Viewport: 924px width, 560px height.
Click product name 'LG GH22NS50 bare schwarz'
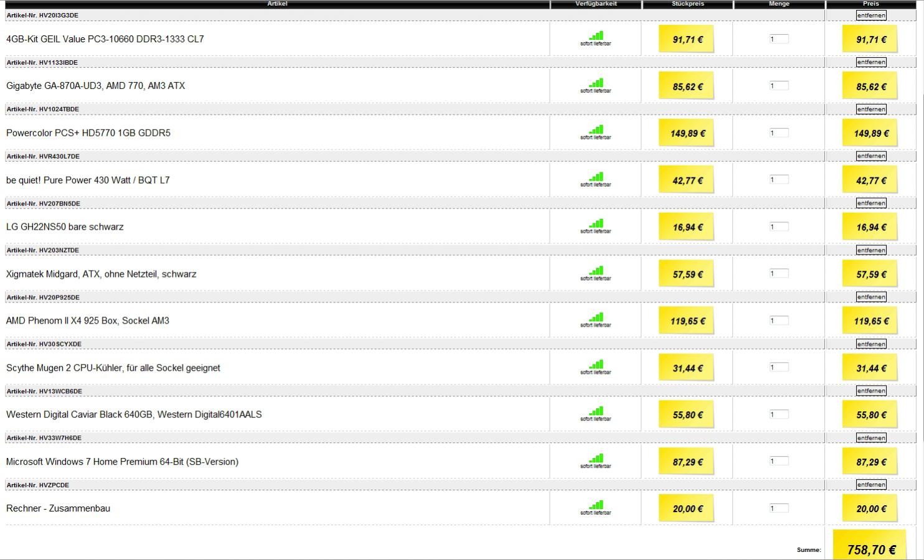tap(65, 227)
